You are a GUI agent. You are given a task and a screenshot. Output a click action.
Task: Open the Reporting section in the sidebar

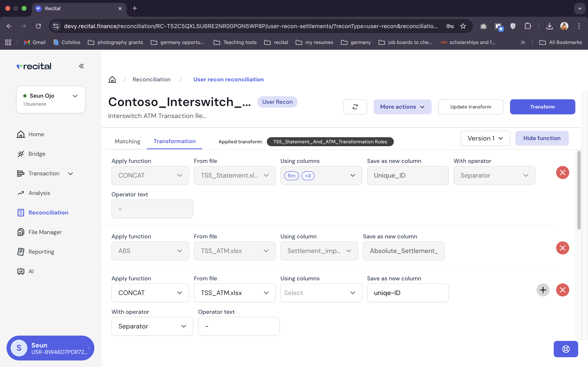pos(41,252)
